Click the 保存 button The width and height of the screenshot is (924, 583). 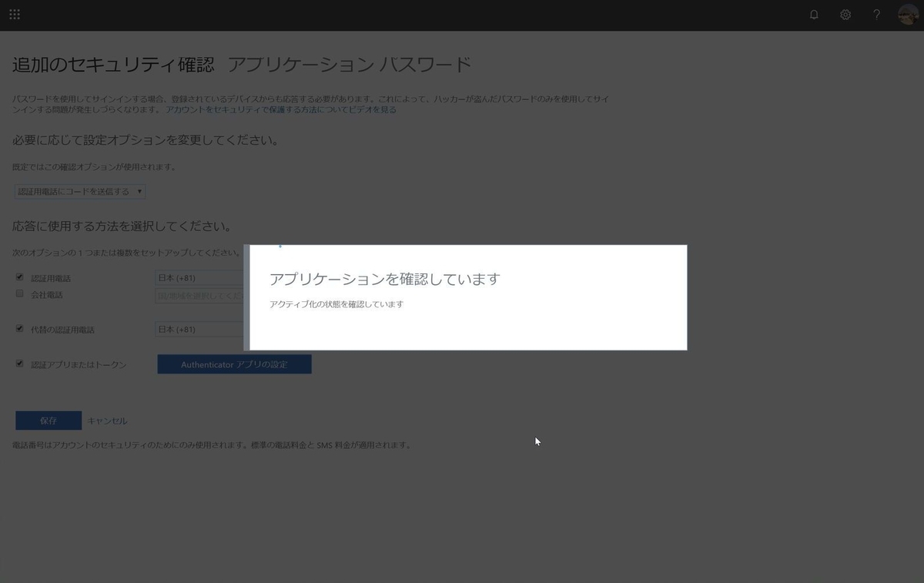pos(48,420)
